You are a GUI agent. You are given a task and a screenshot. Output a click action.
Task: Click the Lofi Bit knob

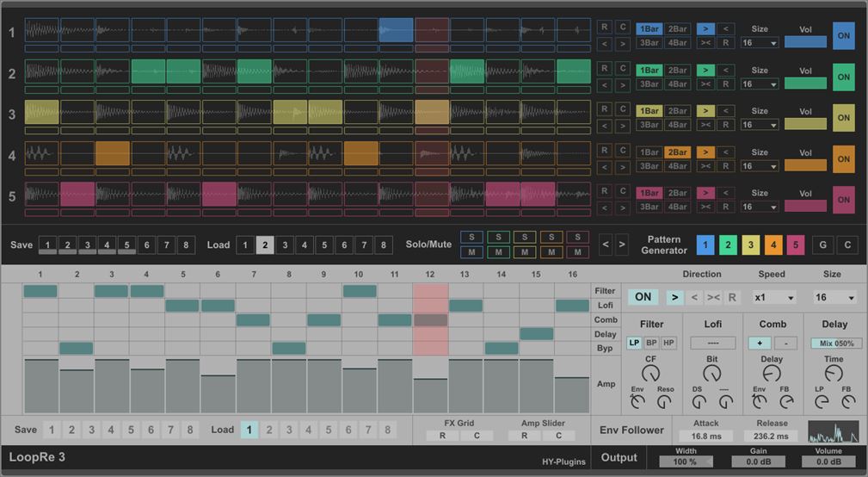point(711,373)
